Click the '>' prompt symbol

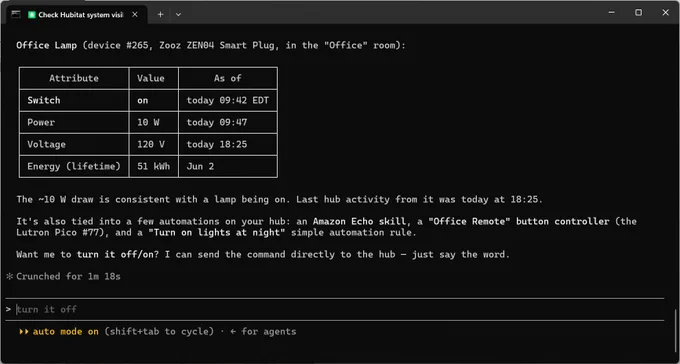point(8,309)
